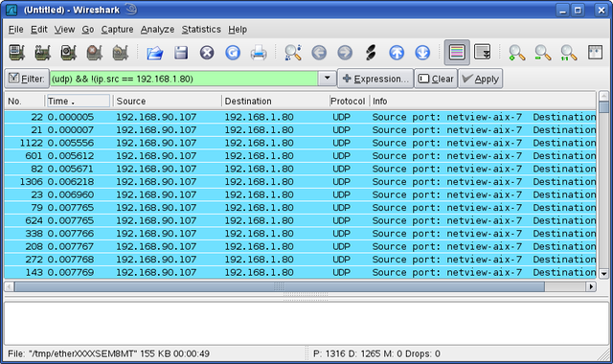Save capture file floppy icon
Image resolution: width=613 pixels, height=364 pixels.
[x=181, y=53]
